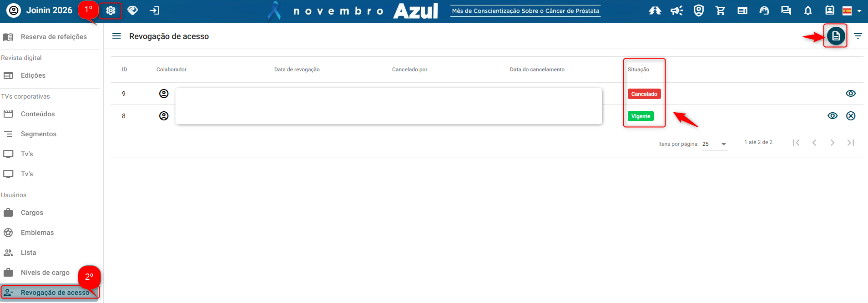The image size is (868, 303).
Task: Open settings gear in top bar
Action: pyautogui.click(x=111, y=10)
